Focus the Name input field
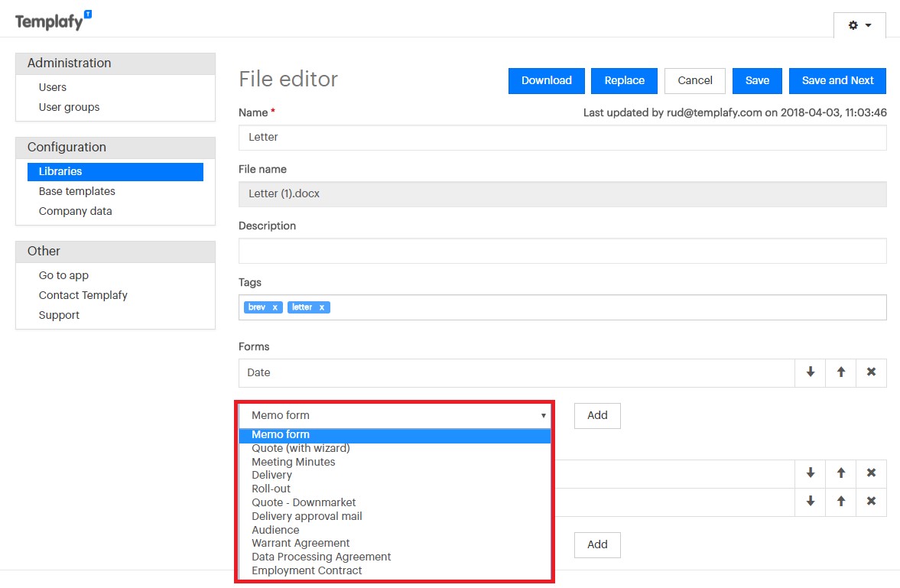 coord(563,138)
